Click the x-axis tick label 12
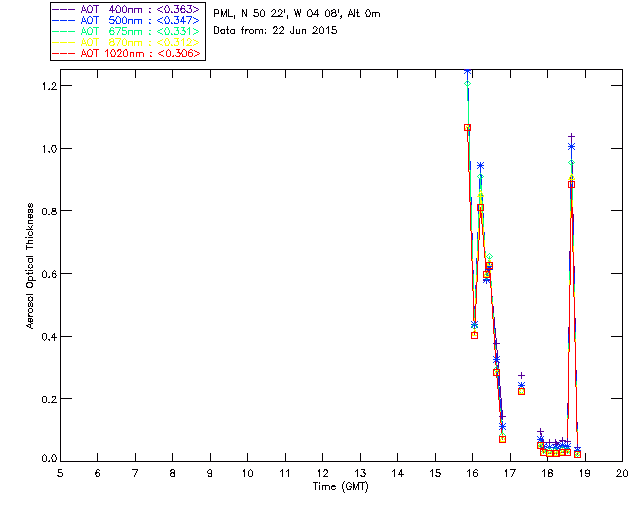Image resolution: width=640 pixels, height=512 pixels. point(322,473)
